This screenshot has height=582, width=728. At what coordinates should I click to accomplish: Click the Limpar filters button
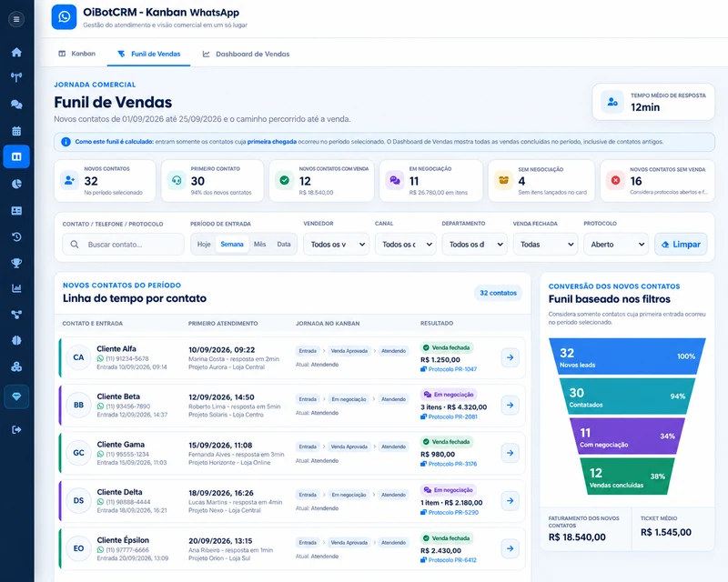pyautogui.click(x=681, y=244)
